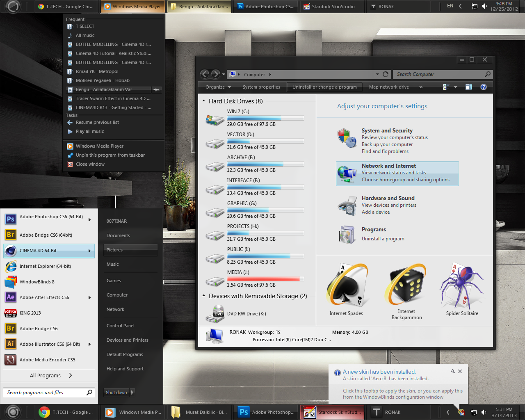Collapse the Hard Disk Drives group
The width and height of the screenshot is (525, 420).
pyautogui.click(x=204, y=101)
